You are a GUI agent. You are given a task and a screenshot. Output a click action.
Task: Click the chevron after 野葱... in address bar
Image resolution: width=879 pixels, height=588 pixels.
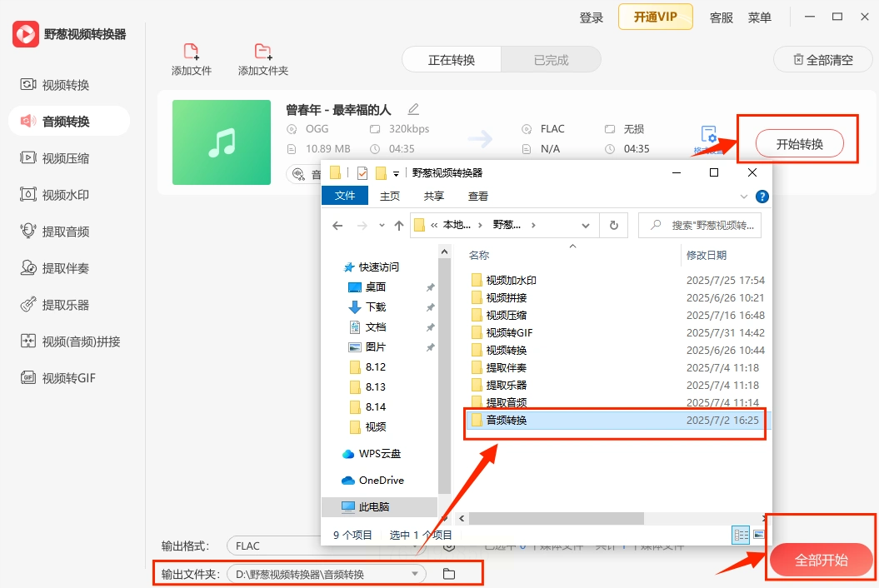coord(533,226)
